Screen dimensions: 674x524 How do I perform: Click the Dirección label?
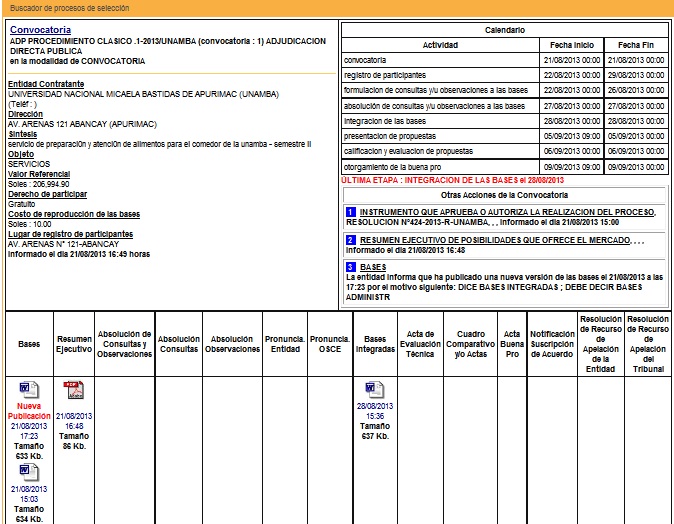click(25, 114)
